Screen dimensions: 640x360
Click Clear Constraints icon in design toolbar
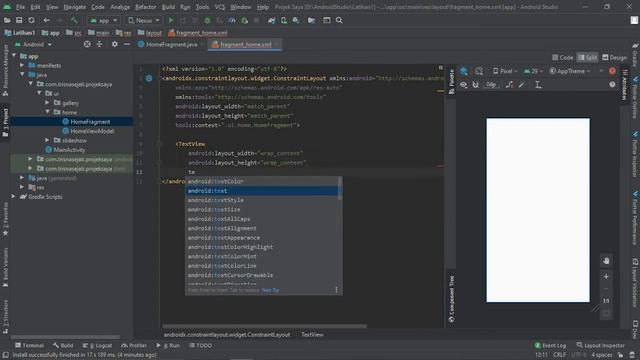point(509,85)
